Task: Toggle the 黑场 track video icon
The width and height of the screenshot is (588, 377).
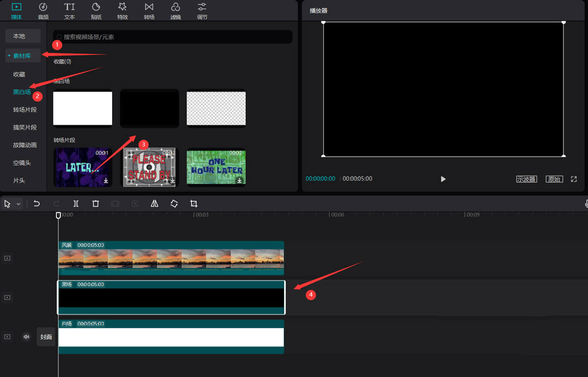Action: [7, 298]
